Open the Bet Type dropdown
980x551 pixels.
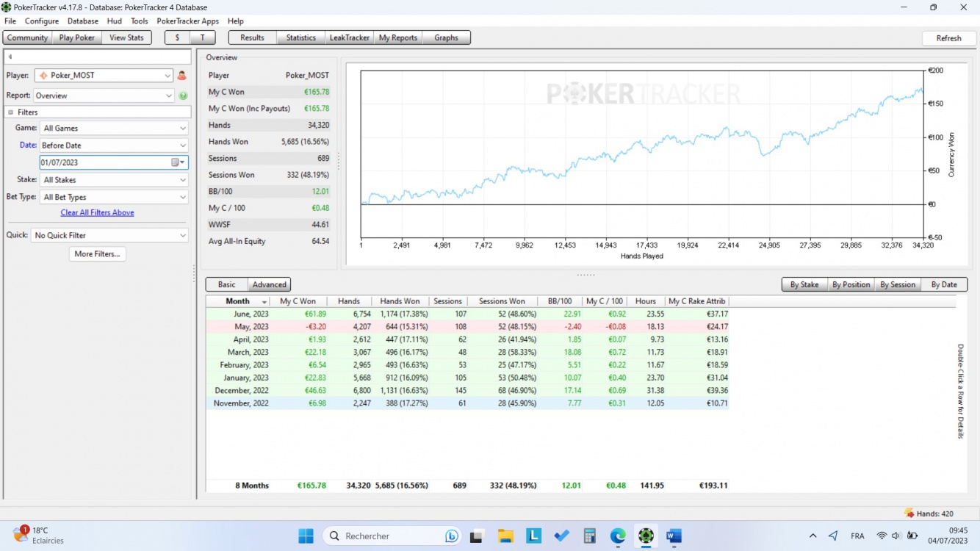114,197
